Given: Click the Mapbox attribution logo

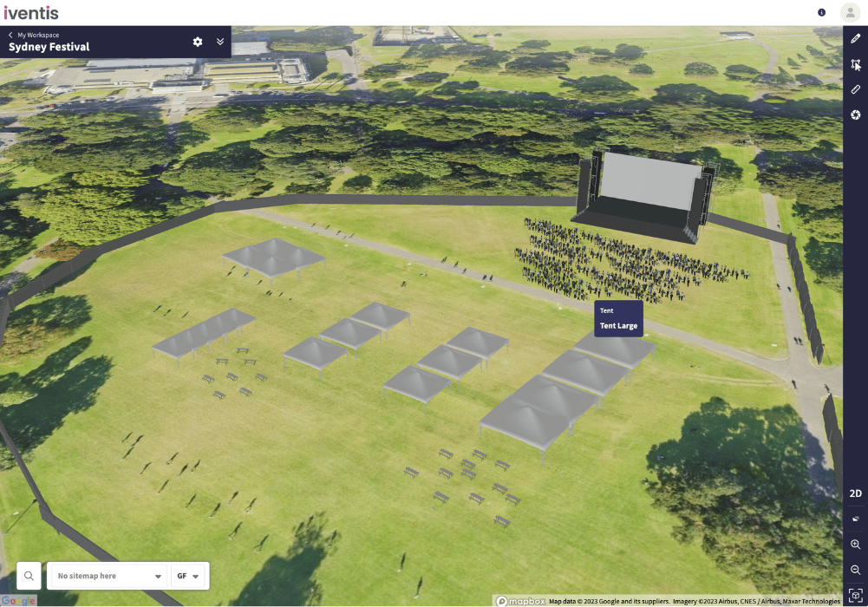Looking at the screenshot, I should click(520, 601).
